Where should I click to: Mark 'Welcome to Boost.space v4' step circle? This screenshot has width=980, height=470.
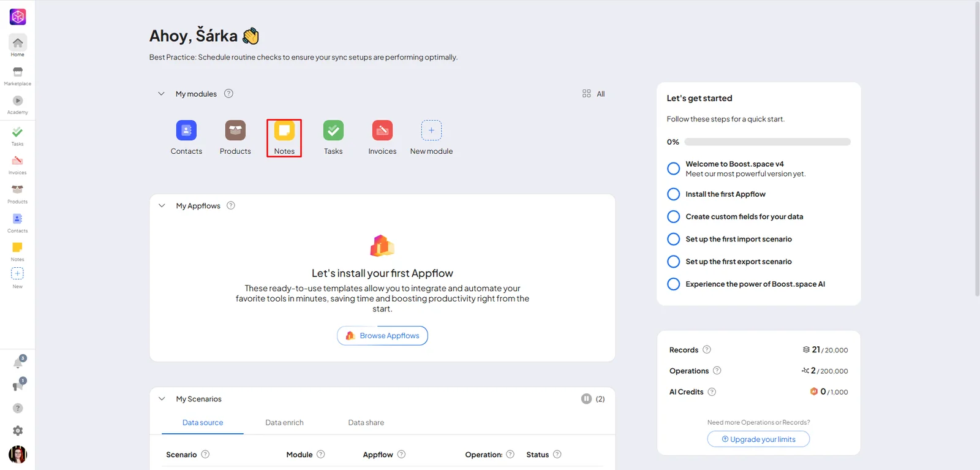(673, 169)
